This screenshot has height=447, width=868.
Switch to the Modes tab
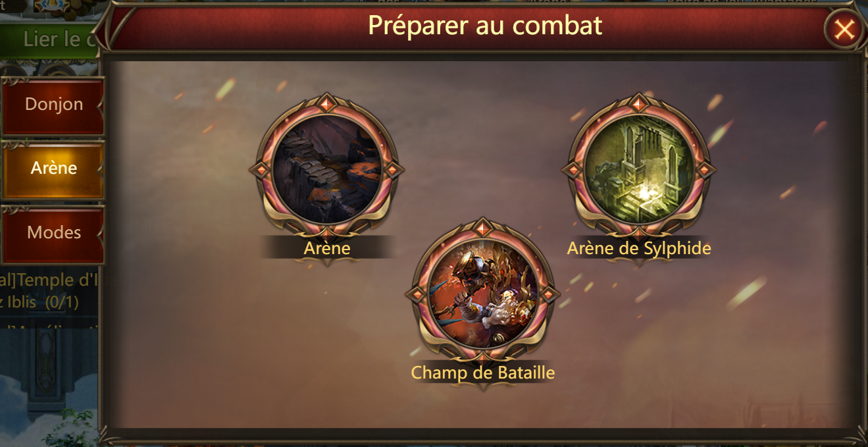point(53,233)
